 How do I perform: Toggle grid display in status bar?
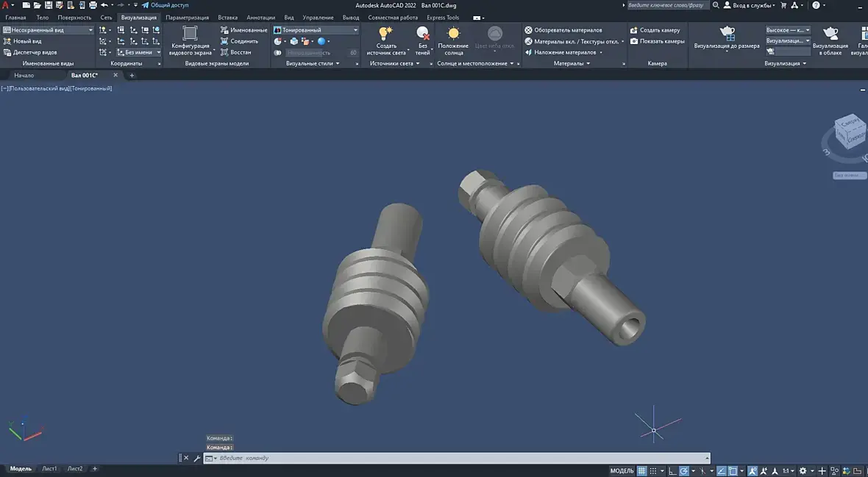(x=641, y=470)
